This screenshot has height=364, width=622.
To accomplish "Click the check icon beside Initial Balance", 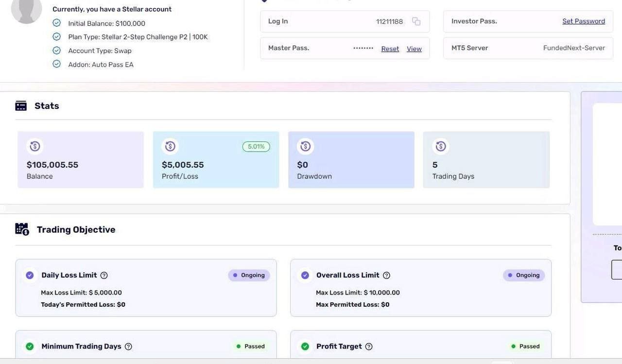I will coord(57,23).
